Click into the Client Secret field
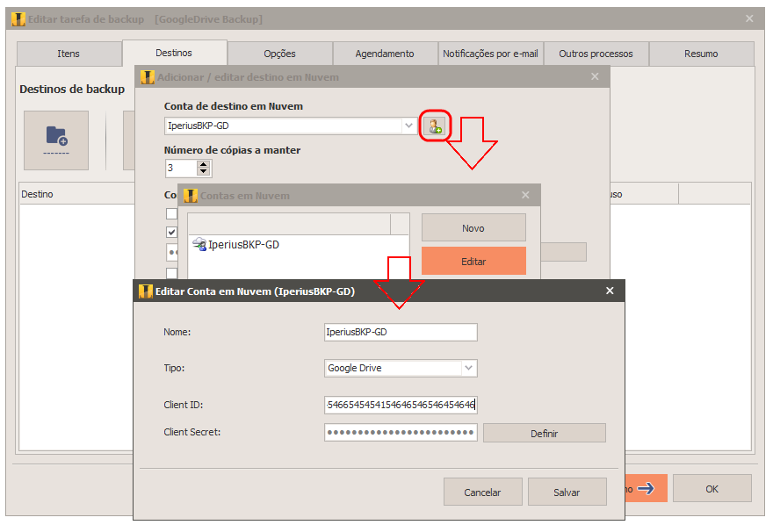Viewport: 773px width, 532px height. (x=401, y=433)
